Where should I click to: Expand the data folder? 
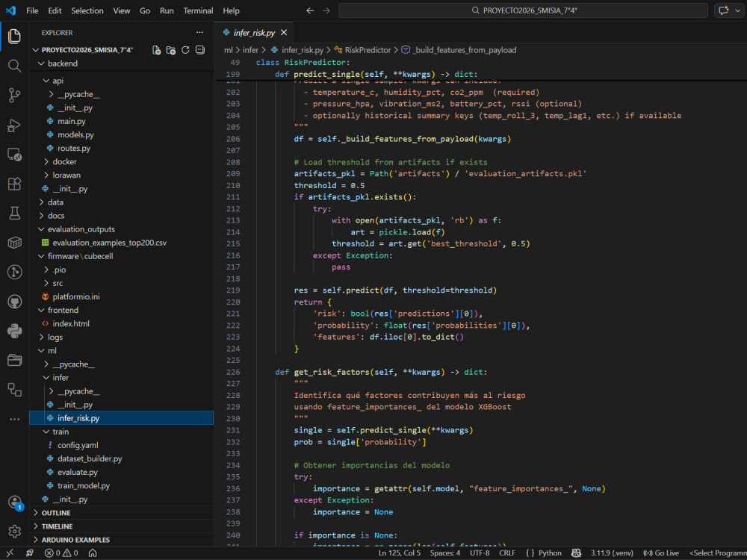click(x=55, y=202)
